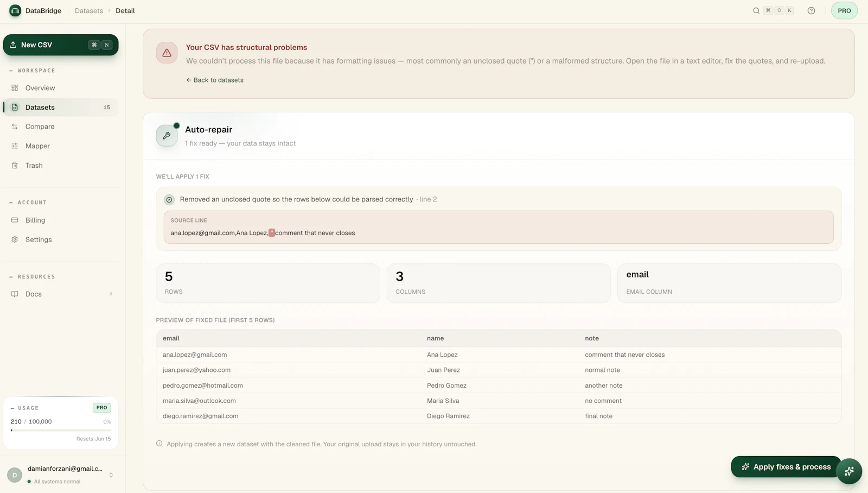This screenshot has height=493, width=868.
Task: Click the Compare arrows icon
Action: (x=15, y=127)
